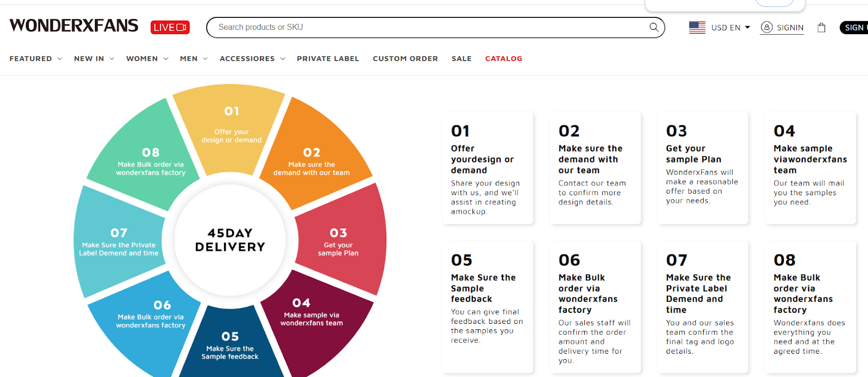The width and height of the screenshot is (868, 377).
Task: Open the shopping bag cart icon
Action: 821,28
